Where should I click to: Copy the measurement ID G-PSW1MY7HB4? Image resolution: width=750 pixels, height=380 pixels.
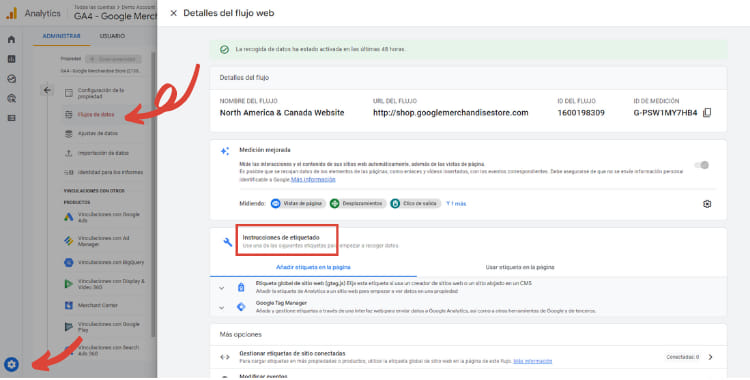[707, 113]
